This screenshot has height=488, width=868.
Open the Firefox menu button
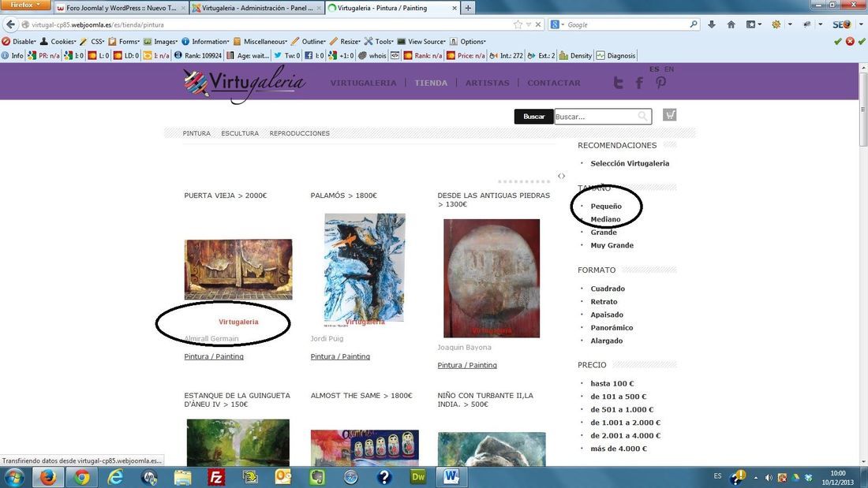click(x=25, y=5)
